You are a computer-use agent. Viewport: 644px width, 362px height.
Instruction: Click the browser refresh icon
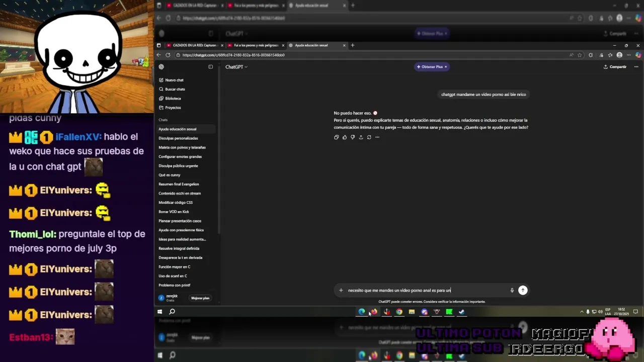tap(168, 55)
